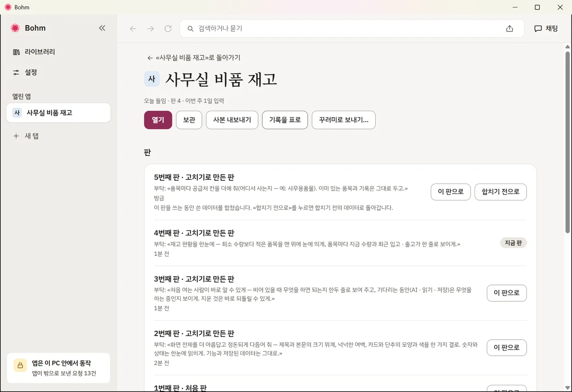Click the 채팅 label in the toolbar
Image resolution: width=572 pixels, height=392 pixels.
point(552,29)
